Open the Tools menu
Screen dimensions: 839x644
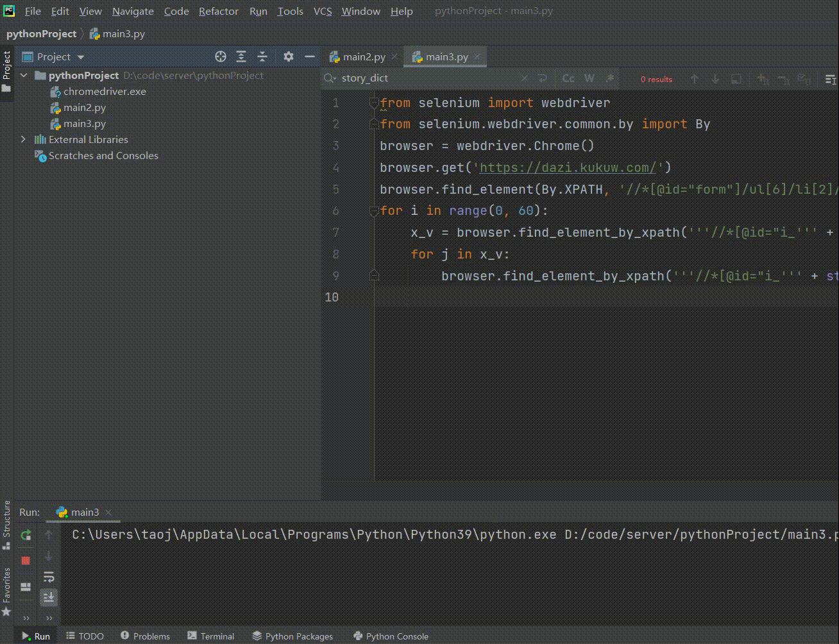point(290,11)
